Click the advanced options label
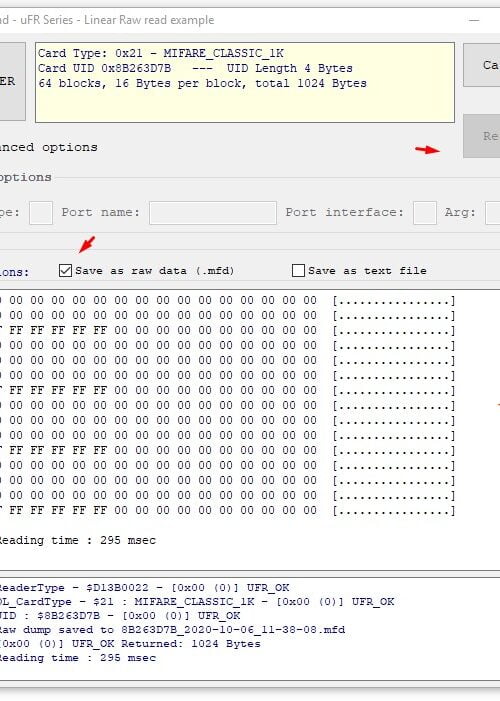Viewport: 500px width, 701px height. coord(48,147)
